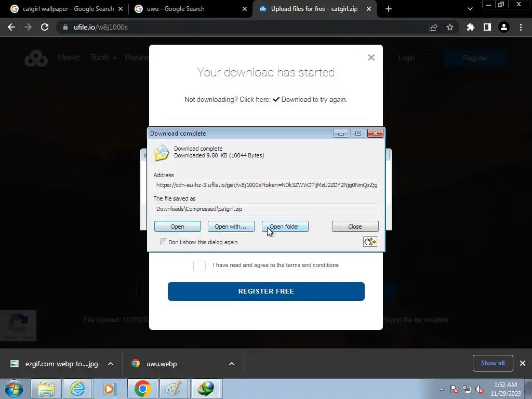Image resolution: width=532 pixels, height=399 pixels.
Task: Open network status tray icon
Action: (x=467, y=389)
